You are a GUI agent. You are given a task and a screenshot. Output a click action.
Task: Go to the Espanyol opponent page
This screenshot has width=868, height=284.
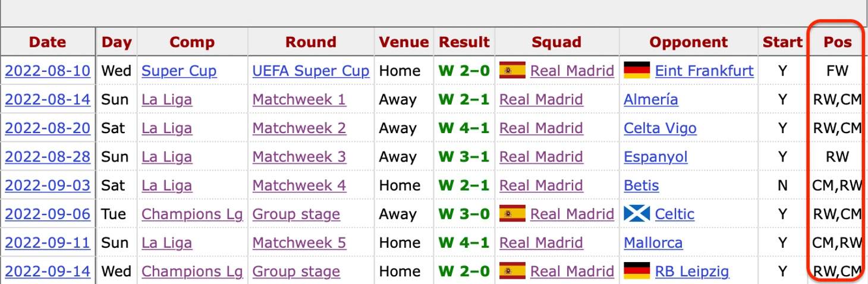click(656, 157)
